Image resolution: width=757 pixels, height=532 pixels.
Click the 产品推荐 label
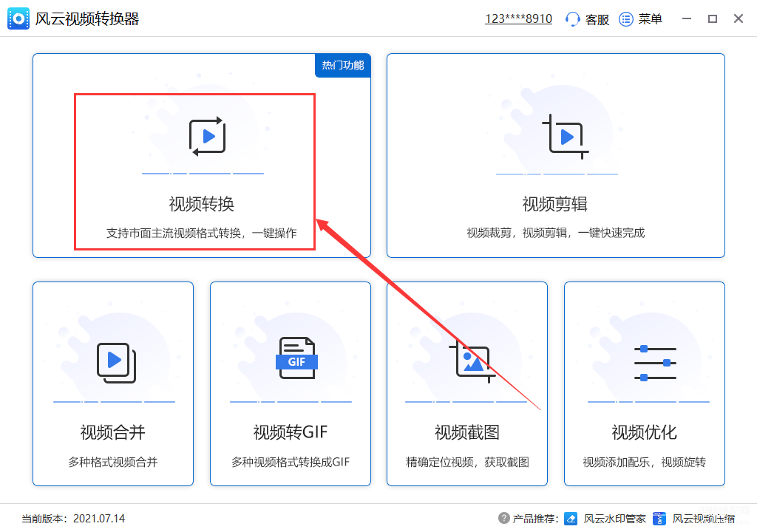click(536, 519)
